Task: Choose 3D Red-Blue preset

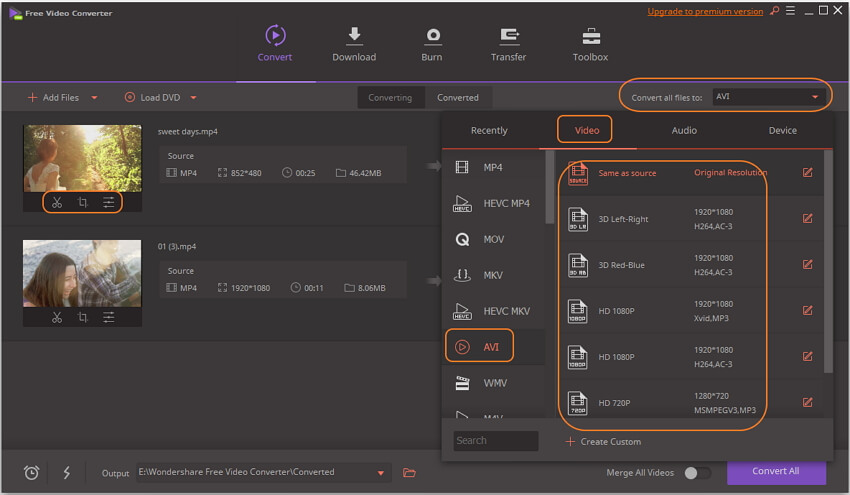Action: [688, 265]
